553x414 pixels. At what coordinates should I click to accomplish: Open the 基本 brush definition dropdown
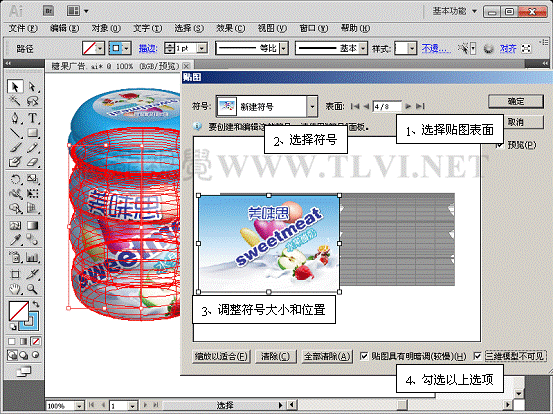363,48
